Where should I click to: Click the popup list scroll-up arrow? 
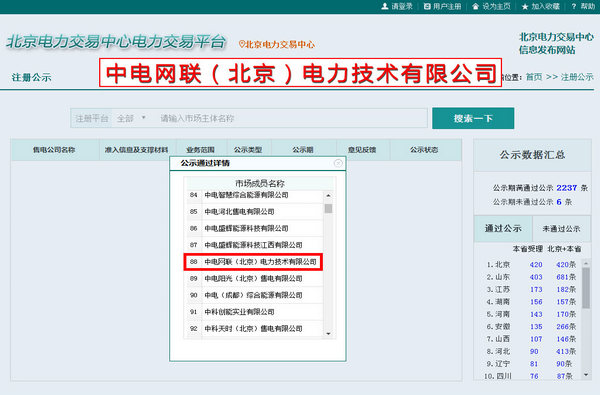(328, 196)
